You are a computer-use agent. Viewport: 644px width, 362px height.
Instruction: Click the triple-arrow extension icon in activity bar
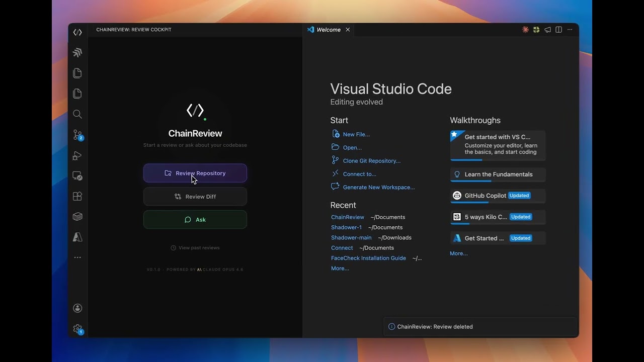(77, 52)
